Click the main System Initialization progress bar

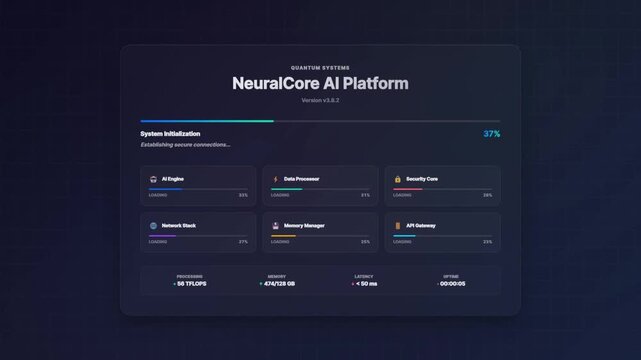pos(320,121)
